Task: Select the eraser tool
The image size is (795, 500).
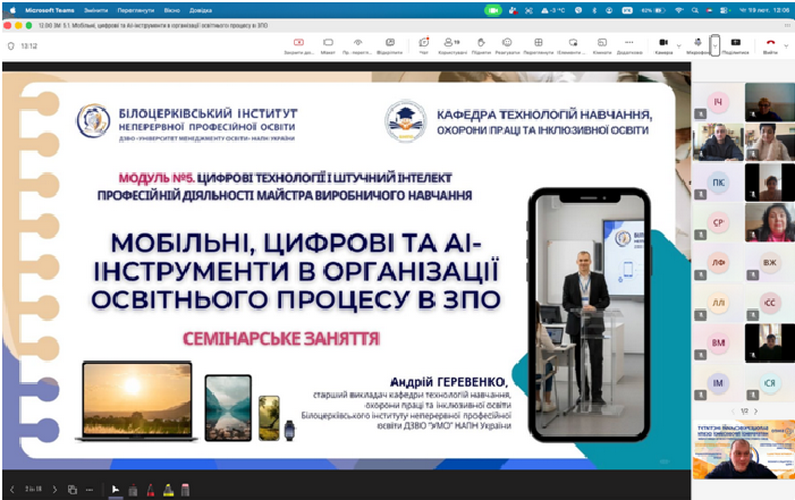Action: click(x=185, y=489)
